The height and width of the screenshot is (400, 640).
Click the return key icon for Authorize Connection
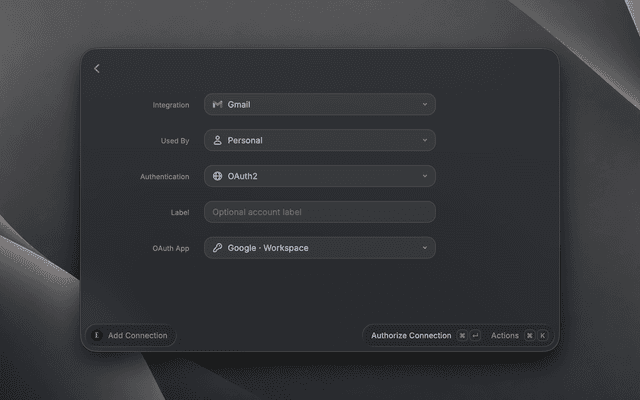pos(475,336)
